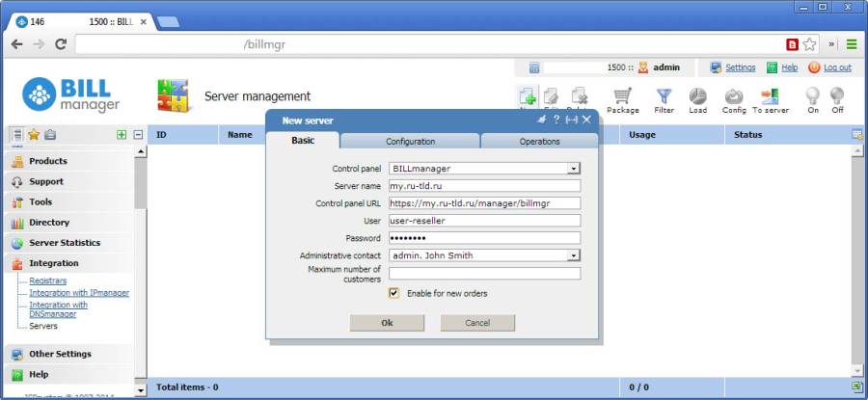
Task: Open the Registrars link
Action: tap(47, 280)
